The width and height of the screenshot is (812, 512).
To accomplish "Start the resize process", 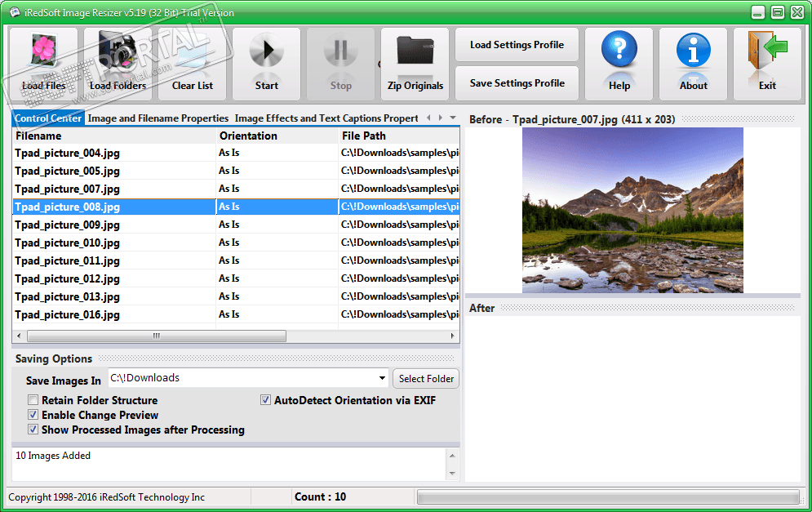I will tap(266, 63).
